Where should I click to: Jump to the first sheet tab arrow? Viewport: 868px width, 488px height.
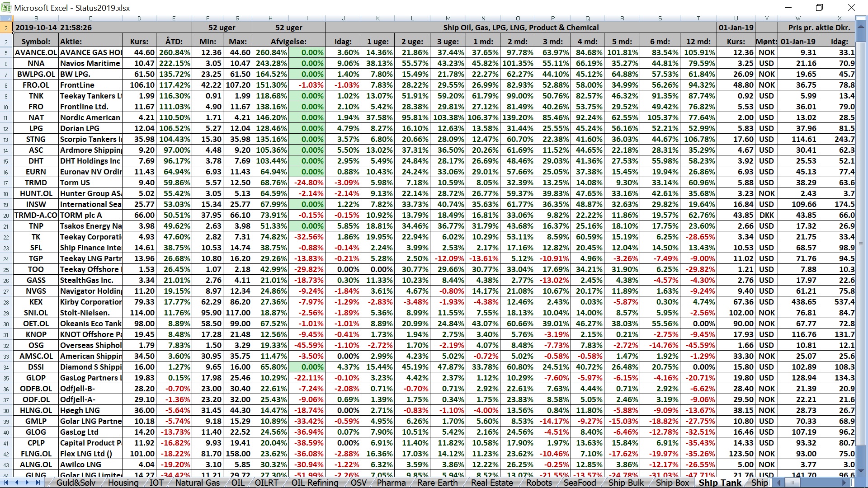(6, 483)
